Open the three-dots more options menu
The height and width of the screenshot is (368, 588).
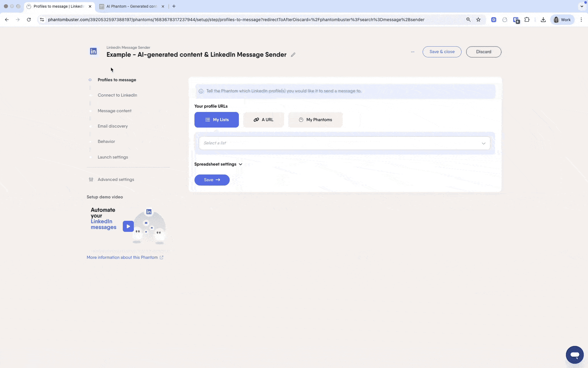413,52
